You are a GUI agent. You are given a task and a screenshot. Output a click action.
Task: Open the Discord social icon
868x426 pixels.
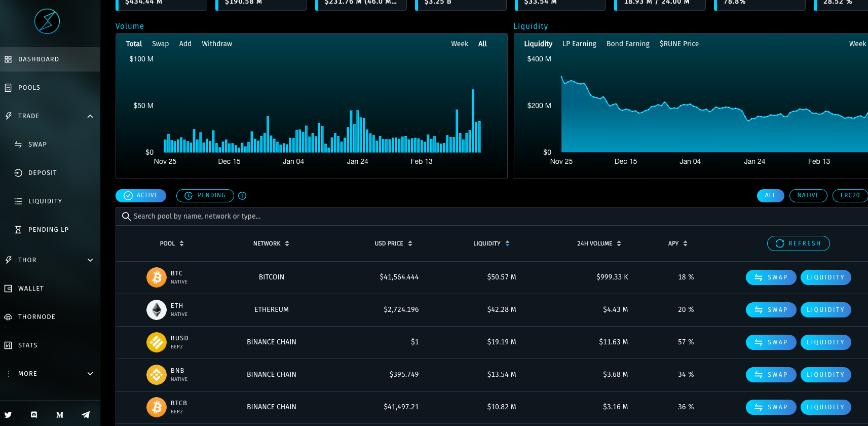tap(34, 415)
